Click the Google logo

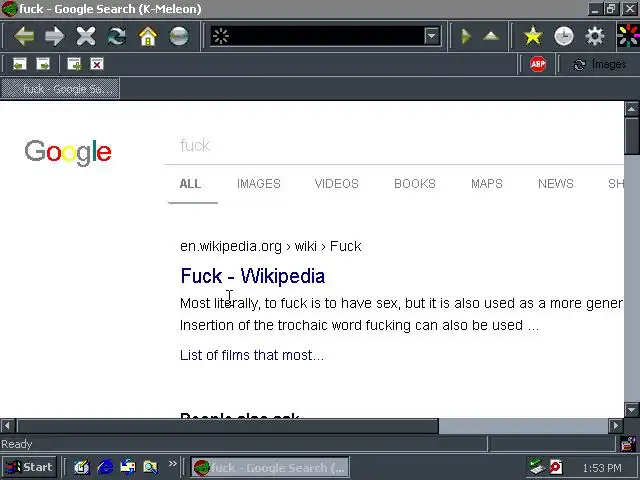[68, 152]
